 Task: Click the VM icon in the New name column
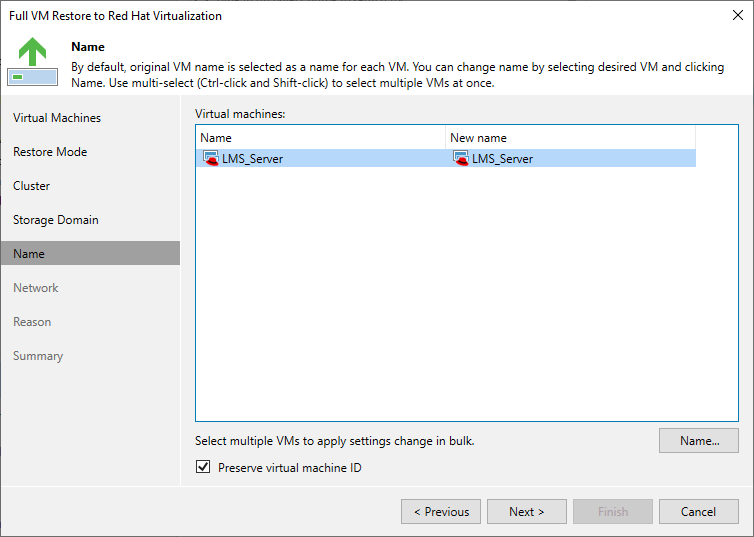tap(460, 158)
